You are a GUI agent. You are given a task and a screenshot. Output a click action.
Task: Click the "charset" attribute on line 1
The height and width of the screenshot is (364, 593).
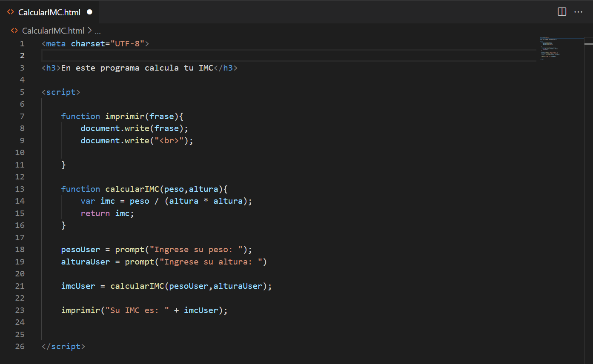coord(88,43)
